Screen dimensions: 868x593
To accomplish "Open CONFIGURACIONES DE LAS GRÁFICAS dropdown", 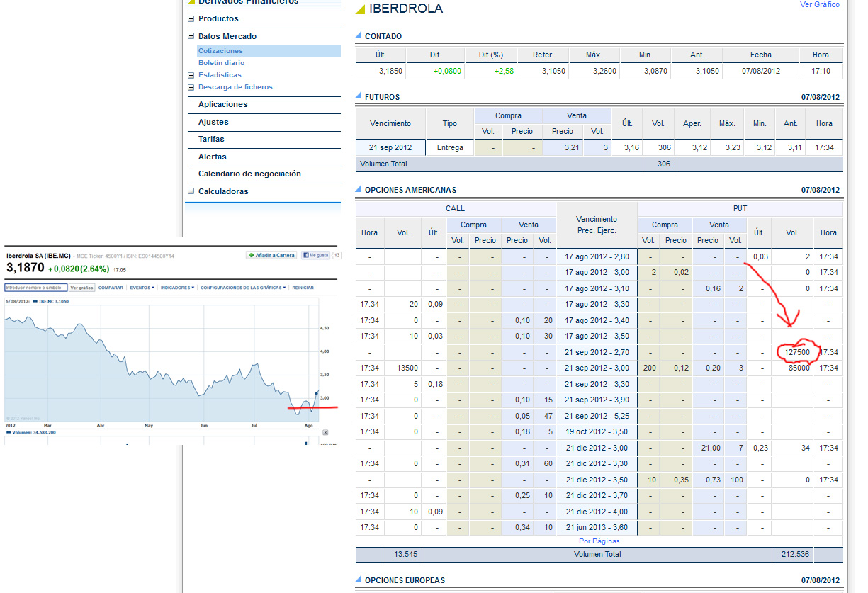I will click(x=244, y=288).
